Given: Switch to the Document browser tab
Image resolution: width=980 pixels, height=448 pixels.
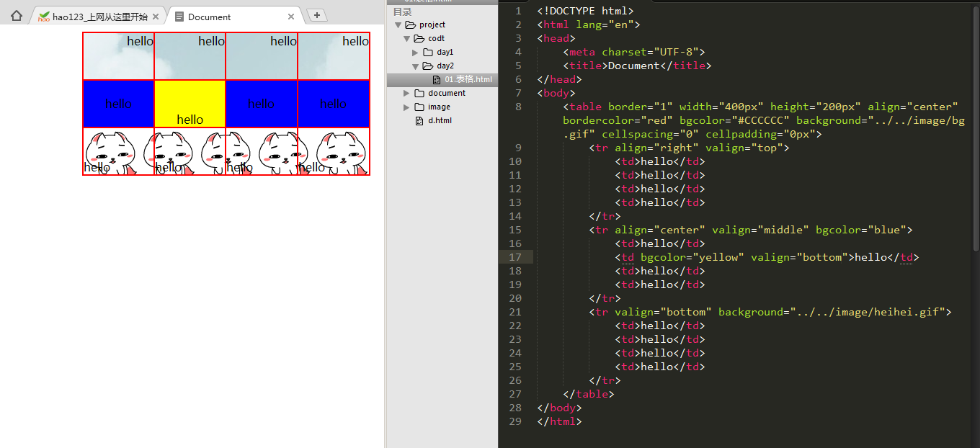Looking at the screenshot, I should click(x=234, y=17).
